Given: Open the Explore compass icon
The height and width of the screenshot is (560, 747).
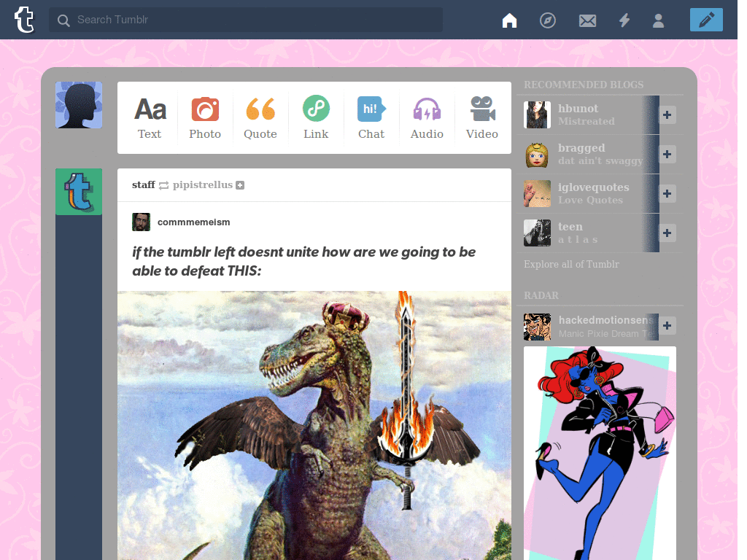Looking at the screenshot, I should [x=547, y=20].
